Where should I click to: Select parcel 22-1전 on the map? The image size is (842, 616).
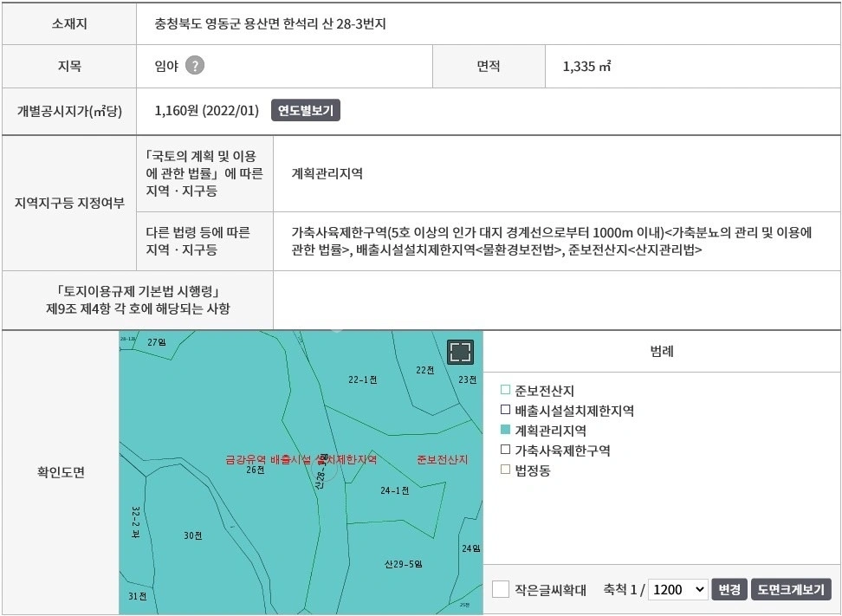pos(362,379)
